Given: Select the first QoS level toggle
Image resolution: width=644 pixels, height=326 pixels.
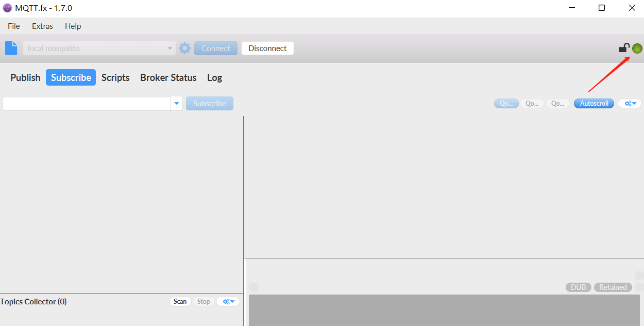Looking at the screenshot, I should click(x=506, y=103).
